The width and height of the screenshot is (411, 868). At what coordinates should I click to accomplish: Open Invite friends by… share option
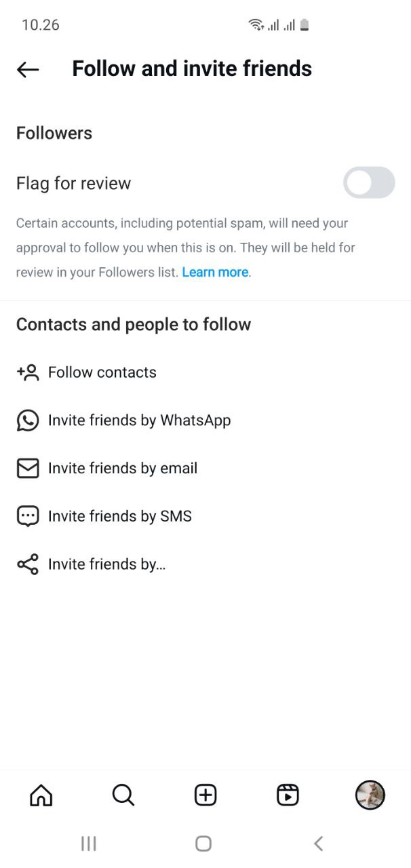click(206, 565)
